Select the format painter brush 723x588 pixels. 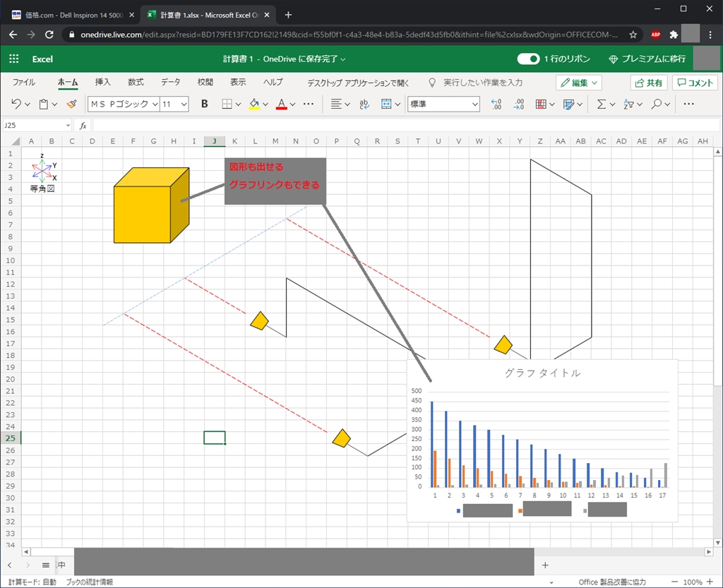tap(71, 104)
